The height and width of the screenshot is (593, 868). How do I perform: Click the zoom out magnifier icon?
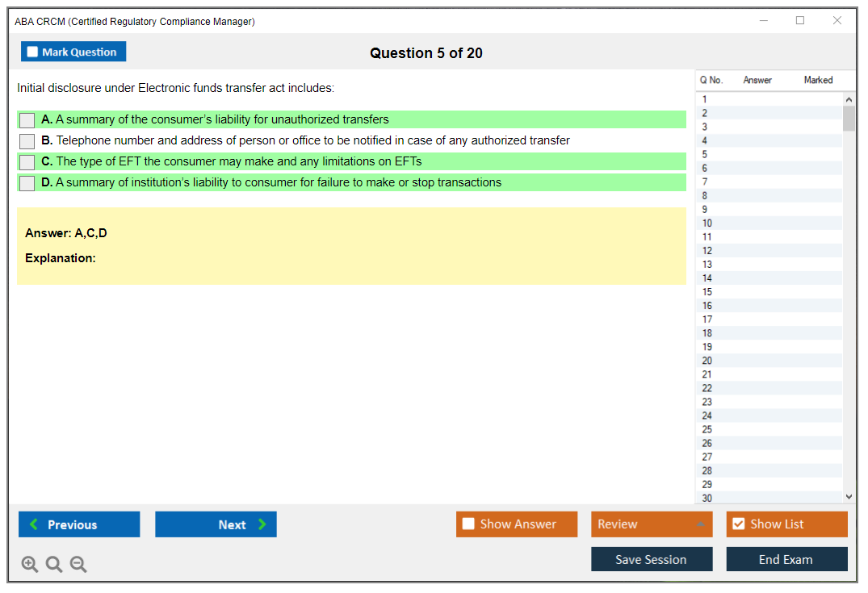[78, 565]
